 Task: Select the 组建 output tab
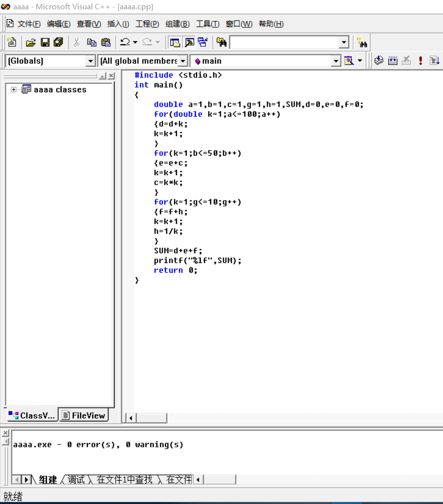point(48,480)
